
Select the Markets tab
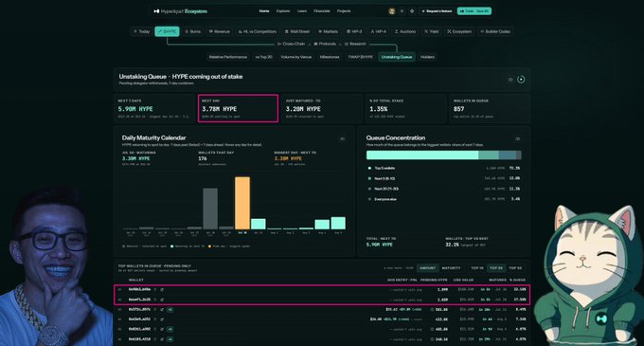coord(328,31)
